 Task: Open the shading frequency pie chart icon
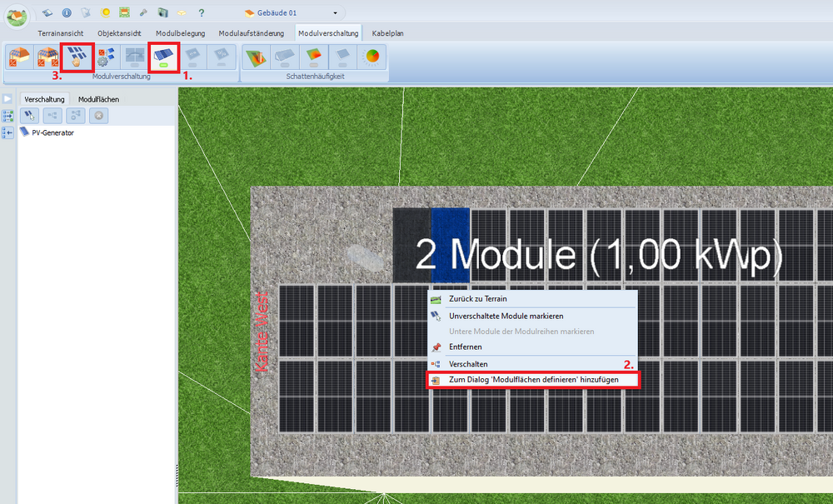(x=372, y=57)
